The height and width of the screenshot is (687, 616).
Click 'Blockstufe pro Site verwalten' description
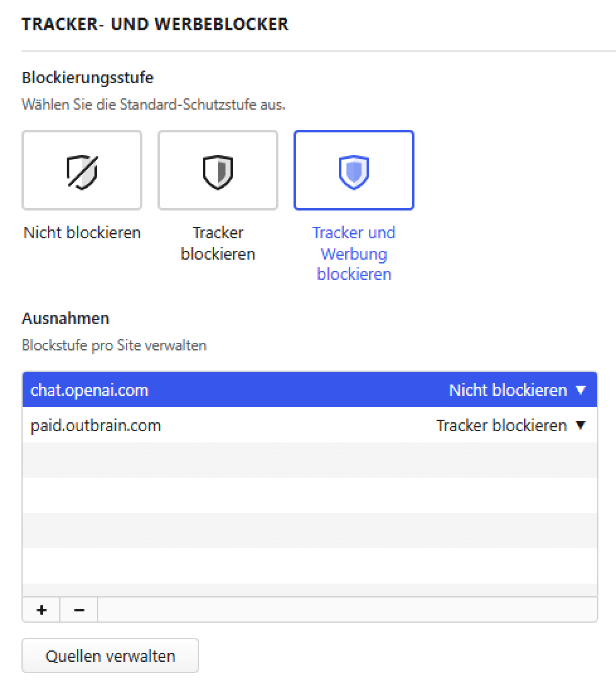pyautogui.click(x=114, y=345)
